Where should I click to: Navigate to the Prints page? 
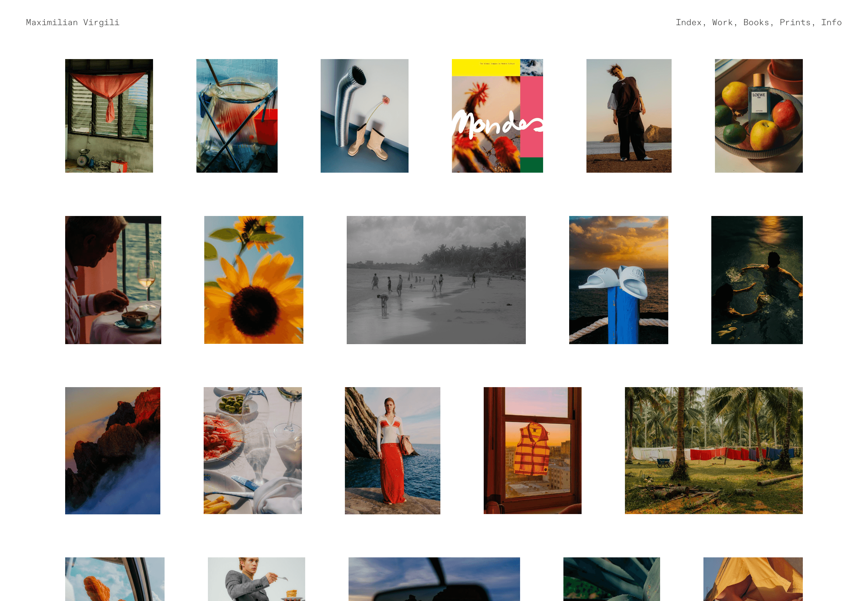[795, 23]
